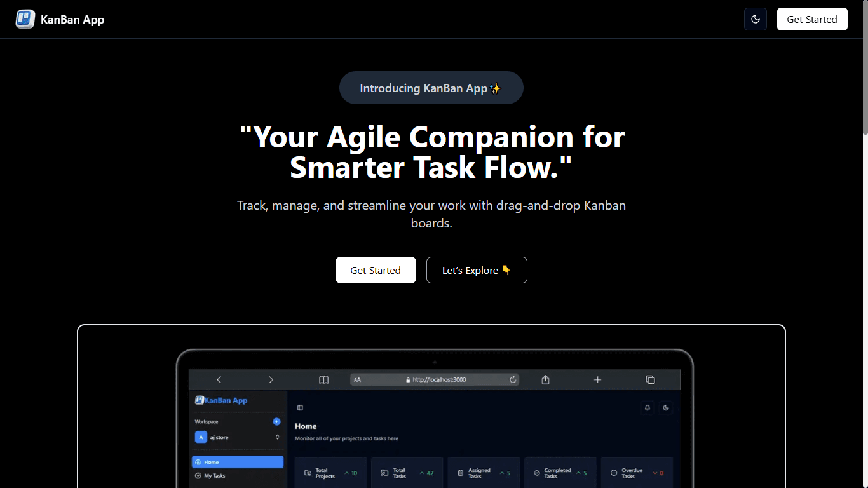Click the plus icon next to Workspace in preview
The width and height of the screenshot is (868, 488).
click(276, 421)
